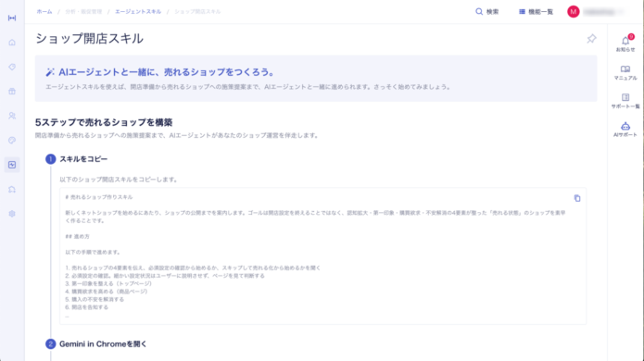Click the red M account avatar
The height and width of the screenshot is (361, 644).
click(x=574, y=11)
